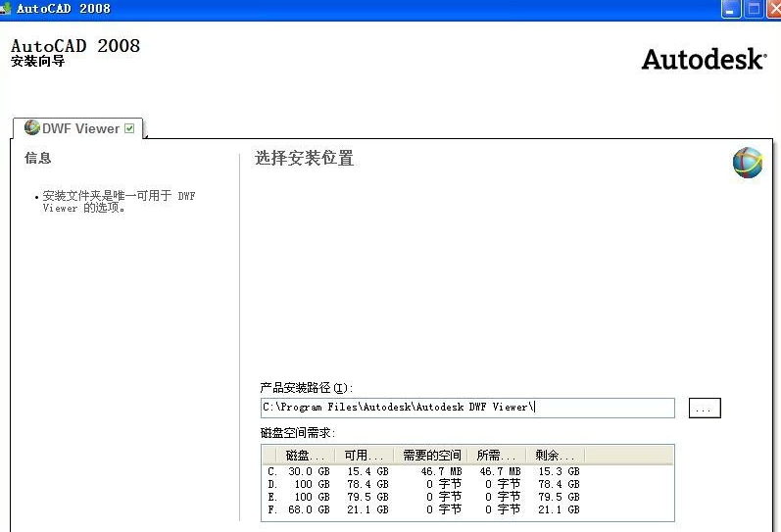This screenshot has width=781, height=532.
Task: Click the DWF Viewer globe icon in tab
Action: [x=32, y=127]
